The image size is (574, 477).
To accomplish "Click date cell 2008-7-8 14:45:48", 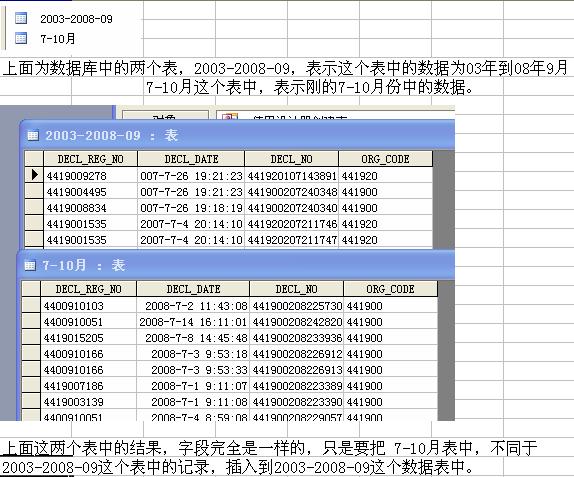I will 193,338.
